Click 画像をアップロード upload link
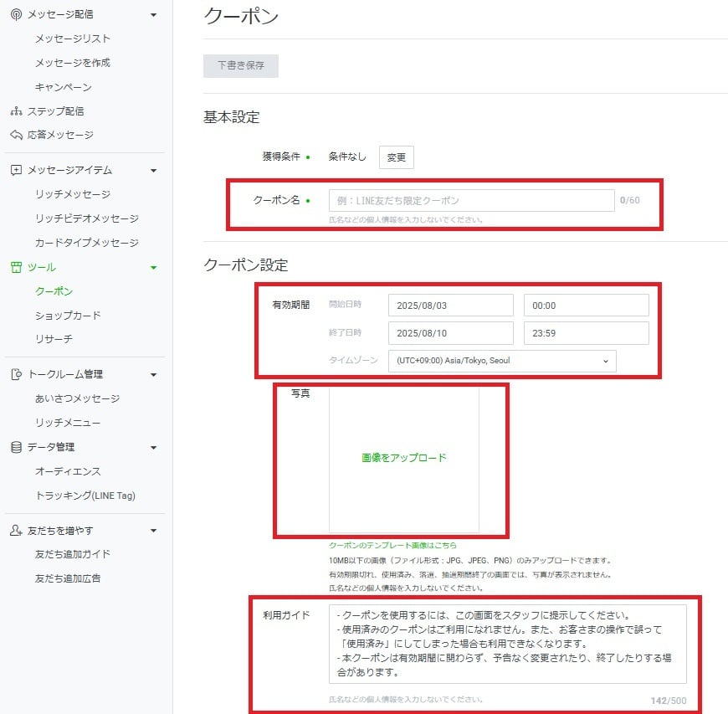This screenshot has width=728, height=714. [404, 458]
